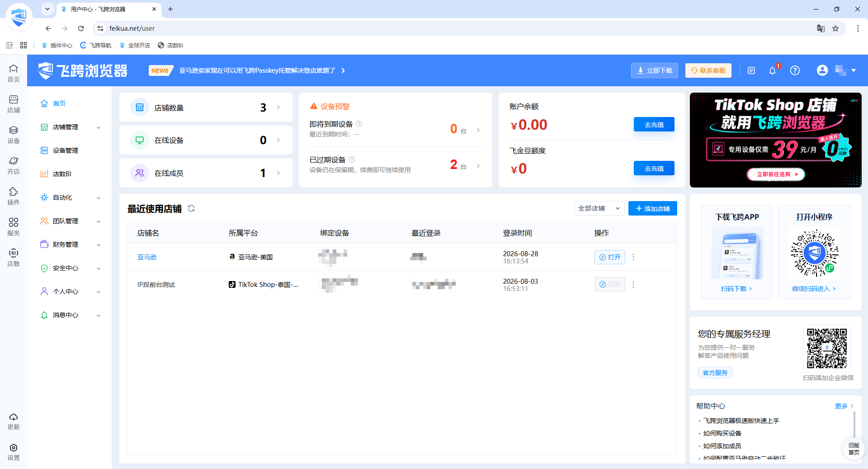Expand the 财务管理 sidebar menu
The image size is (868, 469).
click(70, 244)
